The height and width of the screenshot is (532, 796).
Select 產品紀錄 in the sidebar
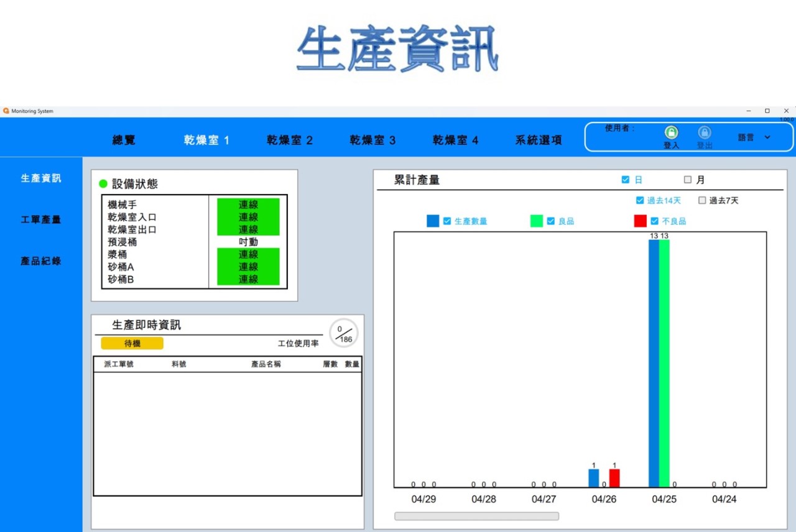pyautogui.click(x=41, y=261)
